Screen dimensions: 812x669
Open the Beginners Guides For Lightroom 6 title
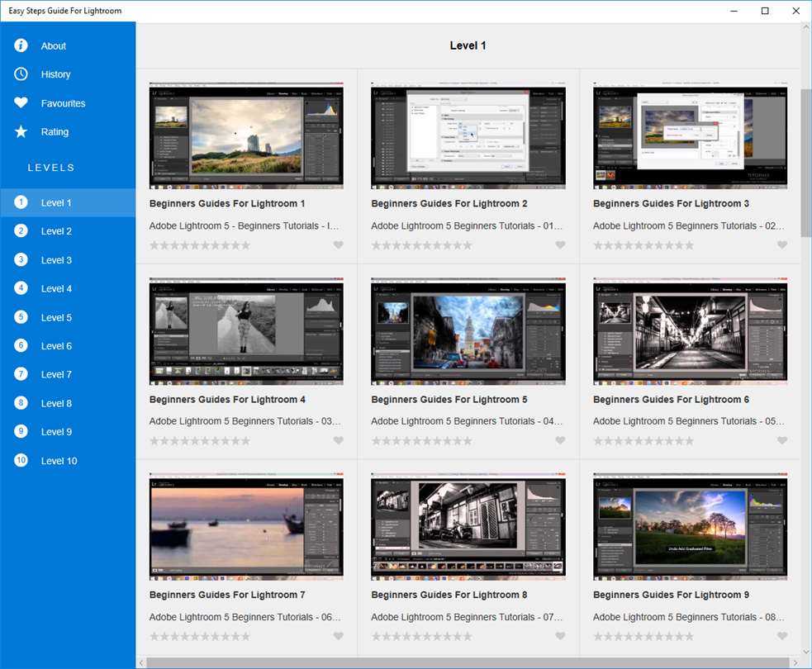tap(671, 400)
